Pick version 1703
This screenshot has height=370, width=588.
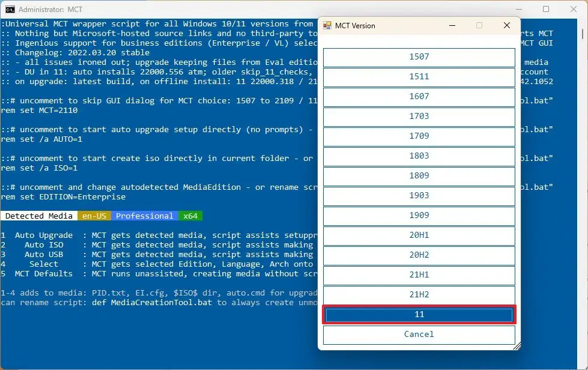[419, 117]
